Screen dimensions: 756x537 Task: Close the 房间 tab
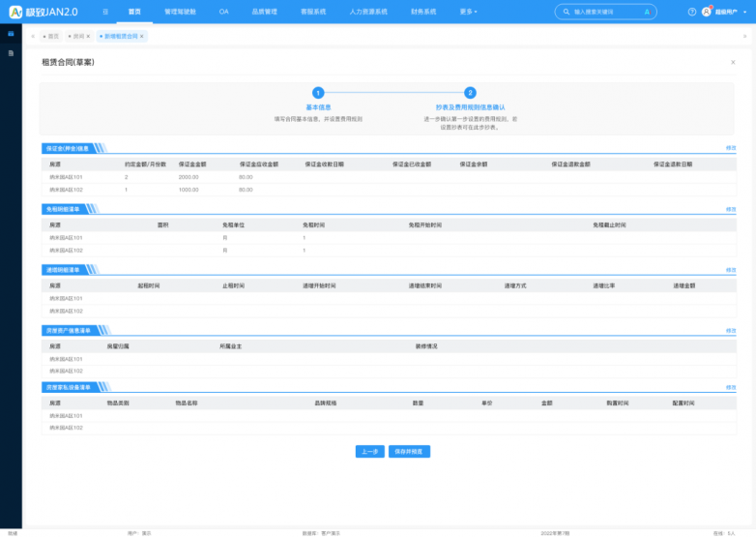88,36
